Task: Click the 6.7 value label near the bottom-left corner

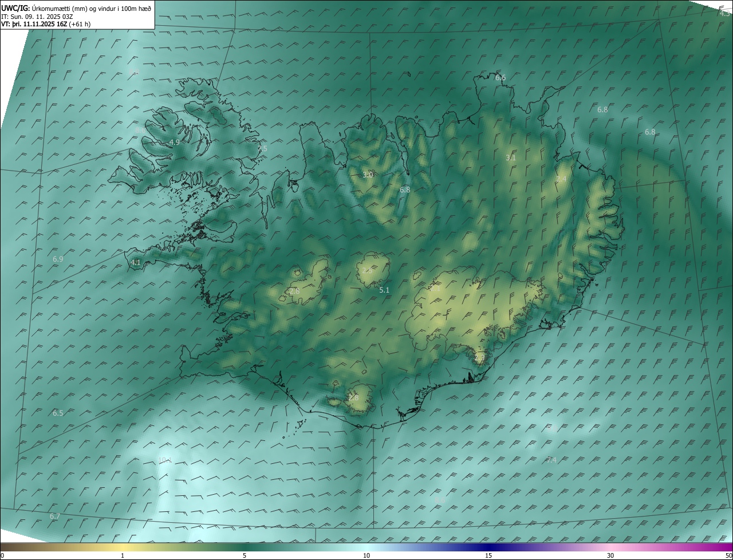Action: tap(54, 516)
